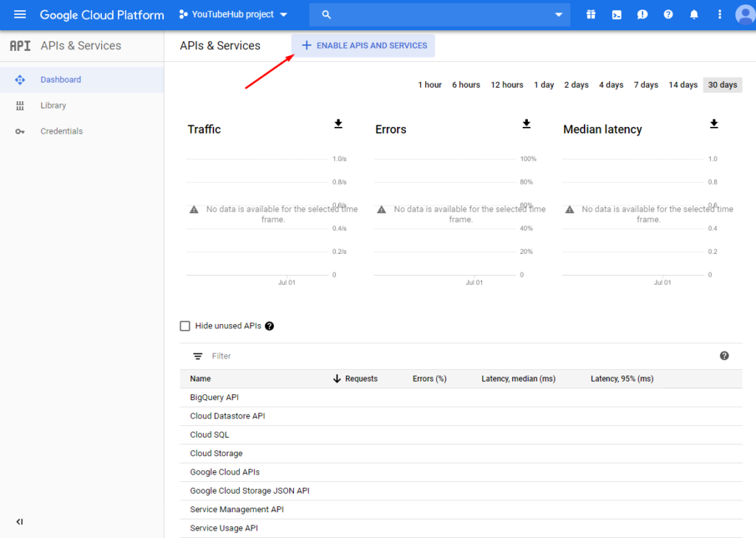
Task: Select the 7 days time range
Action: (x=645, y=84)
